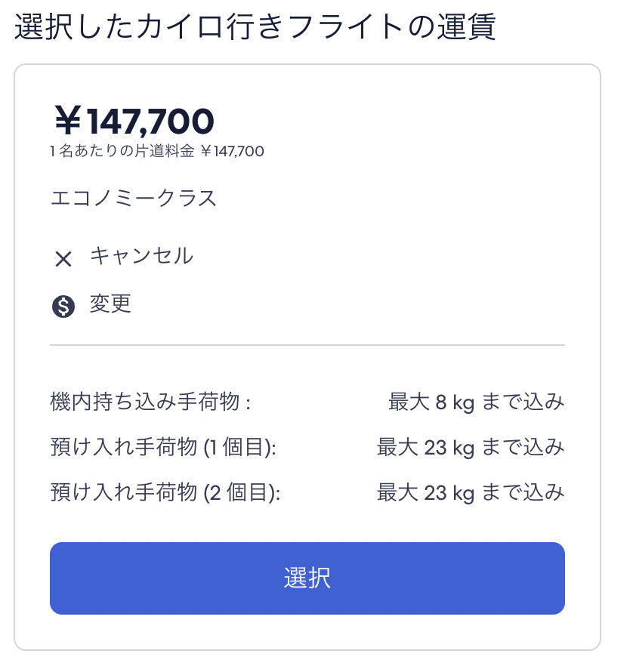
Task: Click the エコノミークラス cabin label
Action: click(x=134, y=199)
